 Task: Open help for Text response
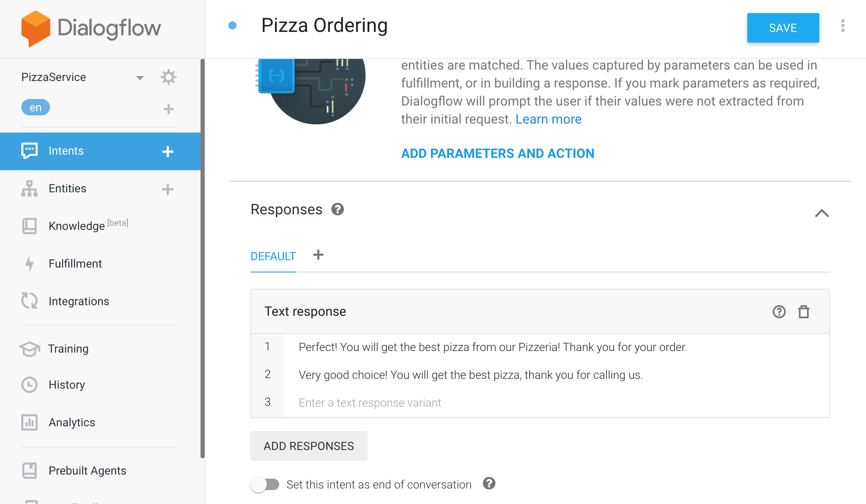(779, 312)
